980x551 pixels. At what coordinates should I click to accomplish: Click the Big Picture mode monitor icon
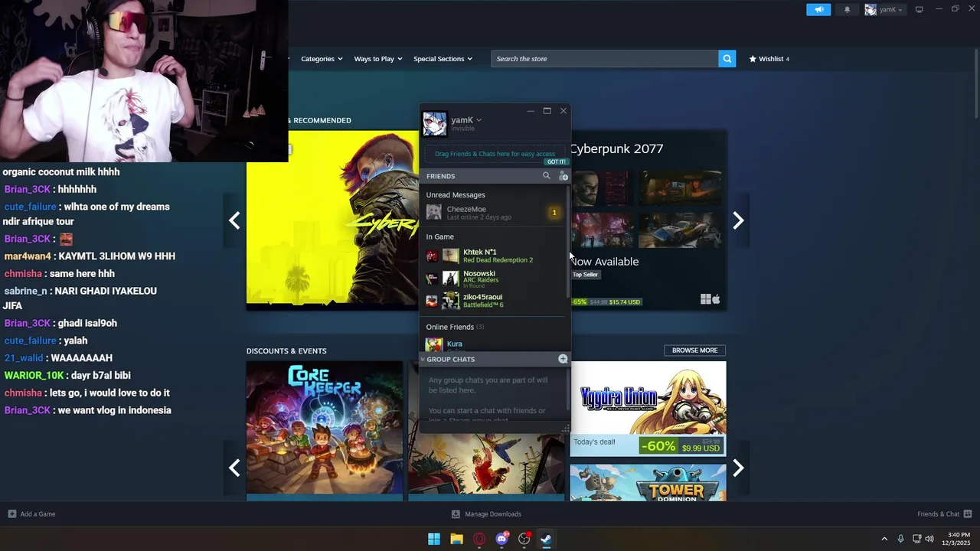[919, 9]
